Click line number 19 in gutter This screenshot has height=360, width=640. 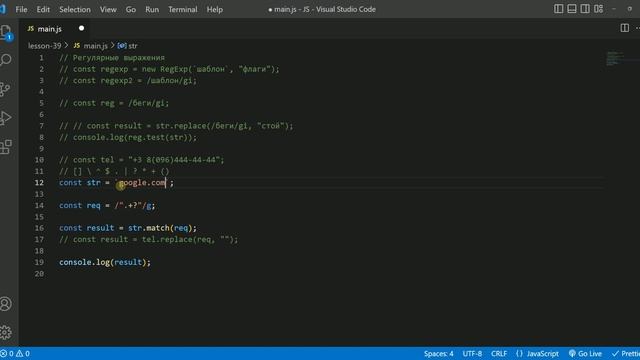pos(39,262)
